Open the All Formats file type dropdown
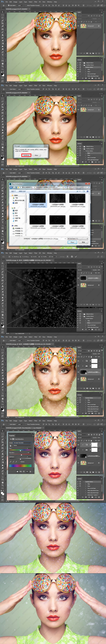 (78, 239)
